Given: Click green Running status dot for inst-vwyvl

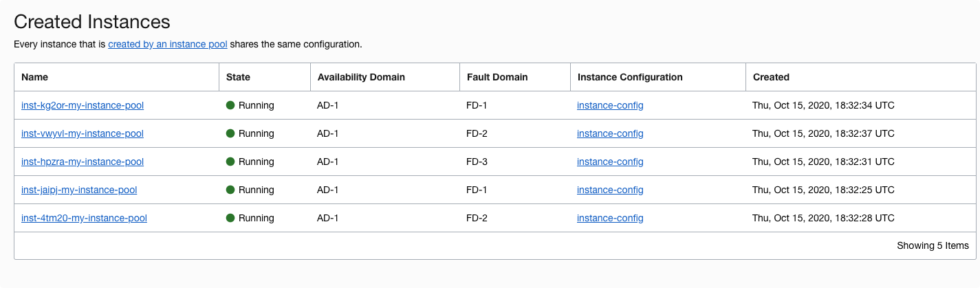Looking at the screenshot, I should (230, 133).
